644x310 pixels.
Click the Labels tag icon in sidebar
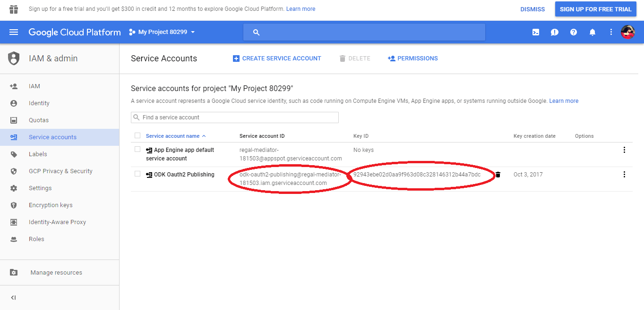(x=14, y=154)
